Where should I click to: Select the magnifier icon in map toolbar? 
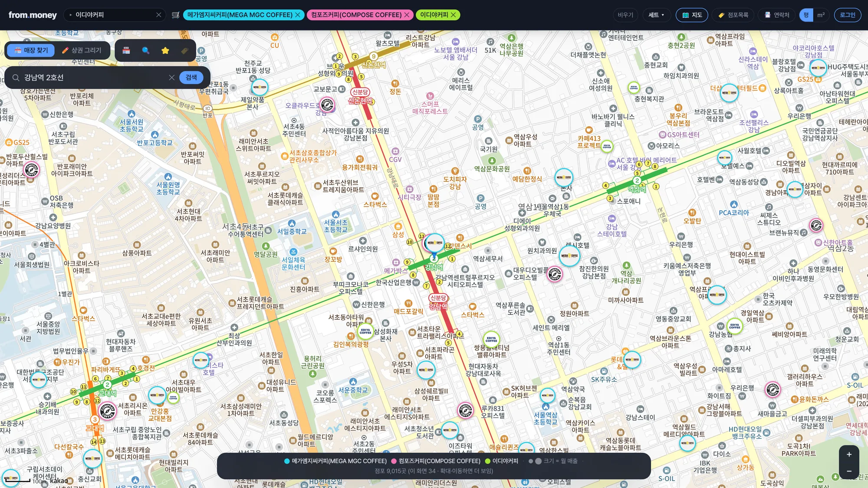pos(146,50)
